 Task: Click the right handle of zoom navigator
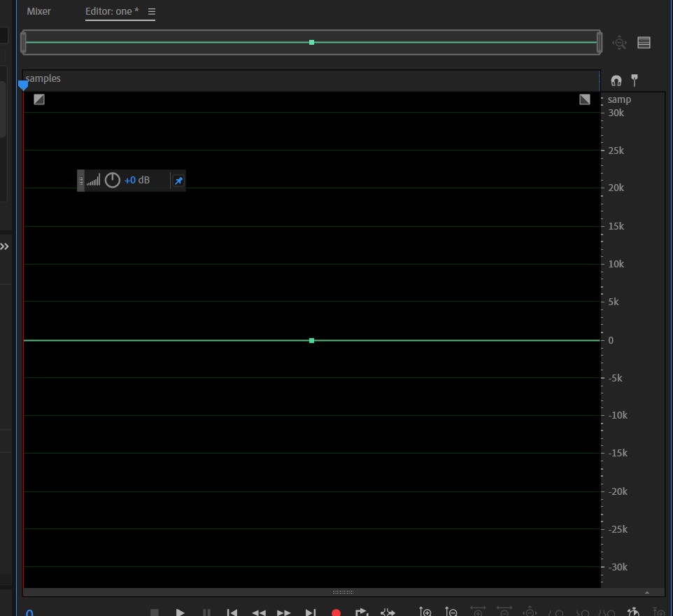coord(600,43)
